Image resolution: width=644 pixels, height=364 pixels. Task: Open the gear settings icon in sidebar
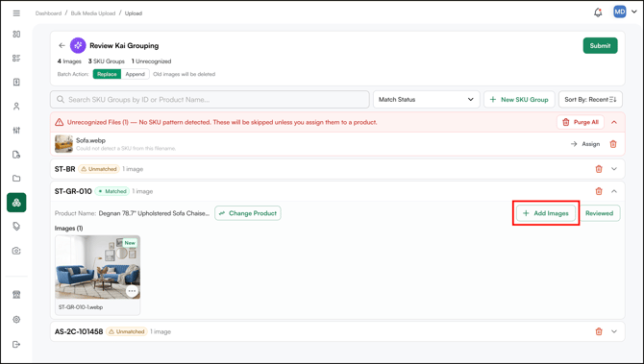pyautogui.click(x=16, y=319)
